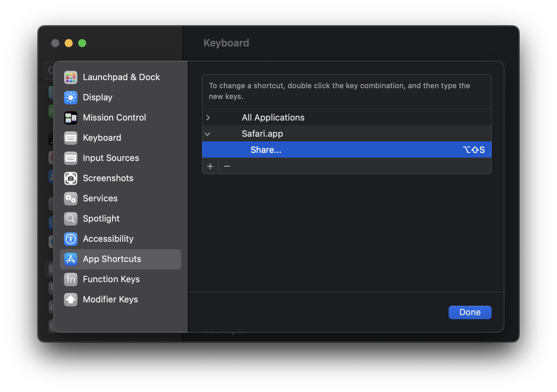The width and height of the screenshot is (557, 392).
Task: Collapse the Safari.app group
Action: (x=208, y=134)
